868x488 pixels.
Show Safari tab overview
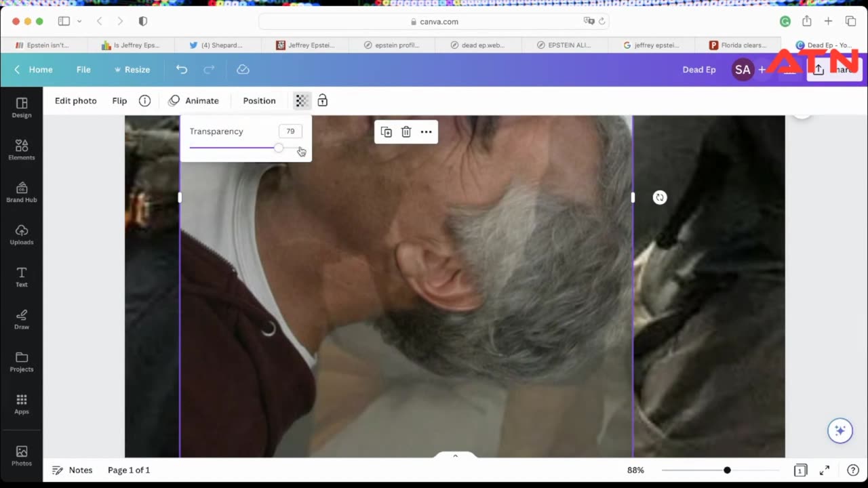850,21
